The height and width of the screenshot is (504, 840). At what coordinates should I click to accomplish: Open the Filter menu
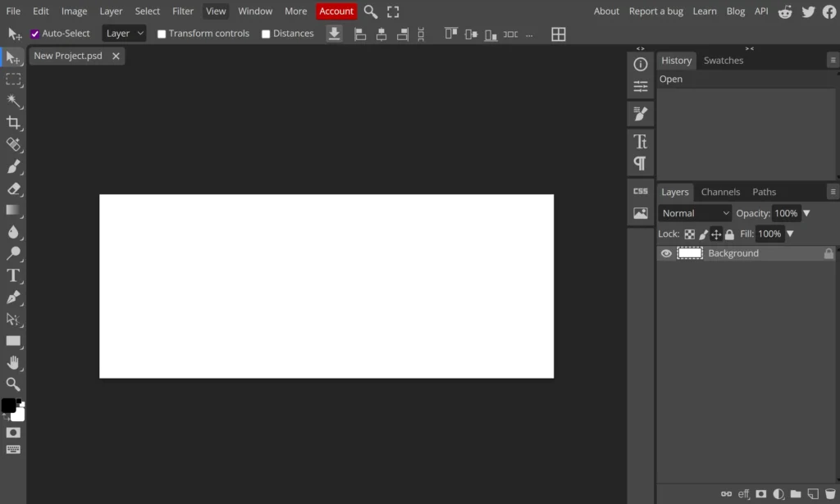(183, 11)
